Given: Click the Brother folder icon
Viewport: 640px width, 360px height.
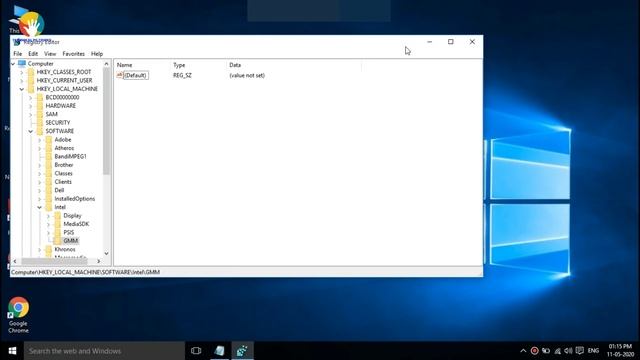Looking at the screenshot, I should pos(49,165).
